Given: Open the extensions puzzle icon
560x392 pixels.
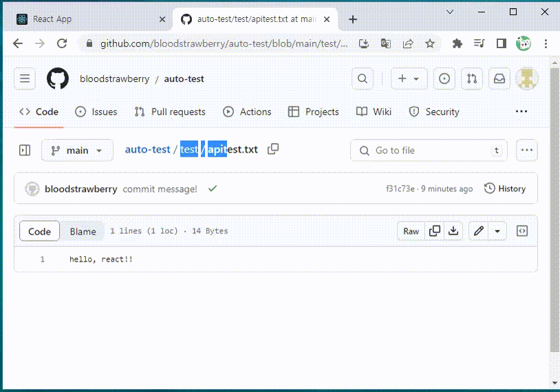Looking at the screenshot, I should [x=457, y=43].
